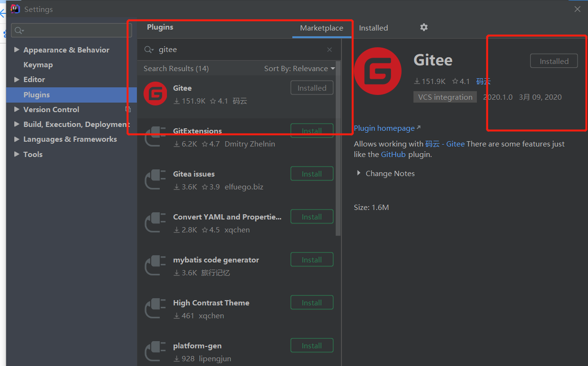Install the mybatis code generator plugin
Viewport: 588px width, 366px height.
(312, 260)
